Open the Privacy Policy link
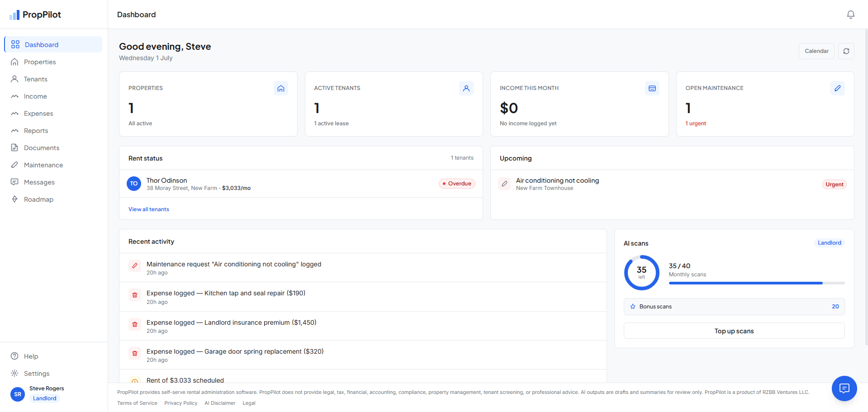 (x=181, y=403)
